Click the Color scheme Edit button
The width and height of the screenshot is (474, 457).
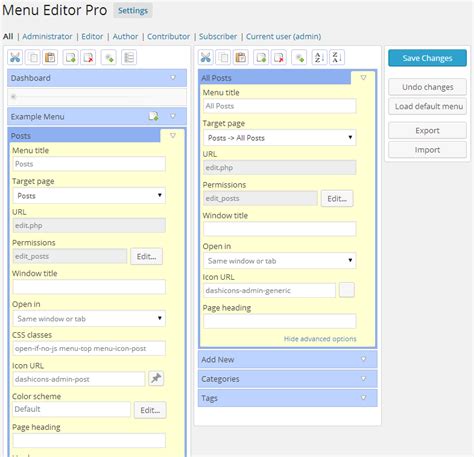click(150, 410)
